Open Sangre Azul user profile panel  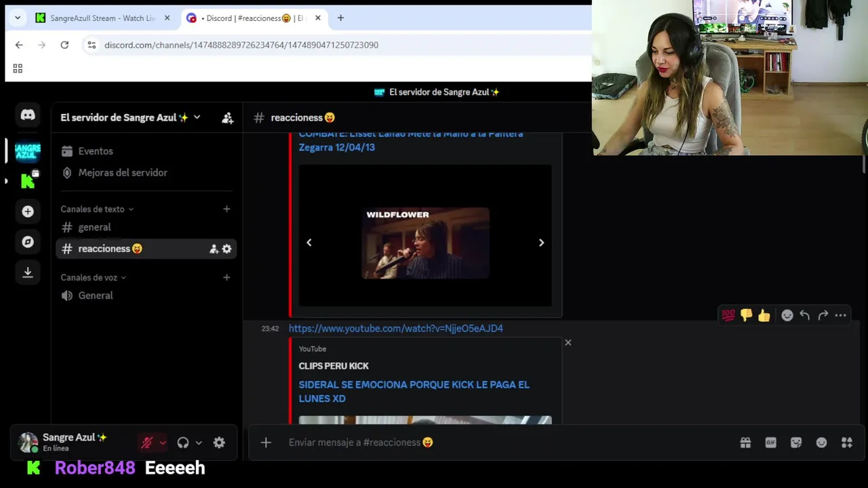click(73, 443)
